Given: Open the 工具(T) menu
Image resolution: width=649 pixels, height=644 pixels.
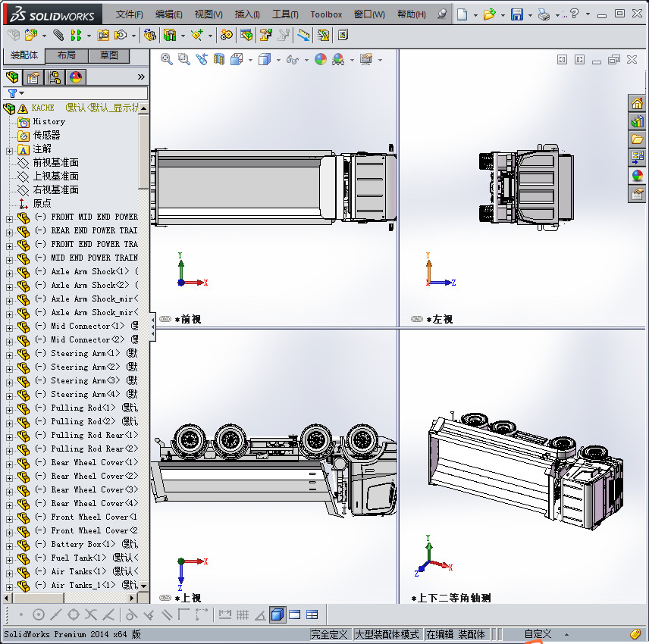Looking at the screenshot, I should [x=285, y=14].
